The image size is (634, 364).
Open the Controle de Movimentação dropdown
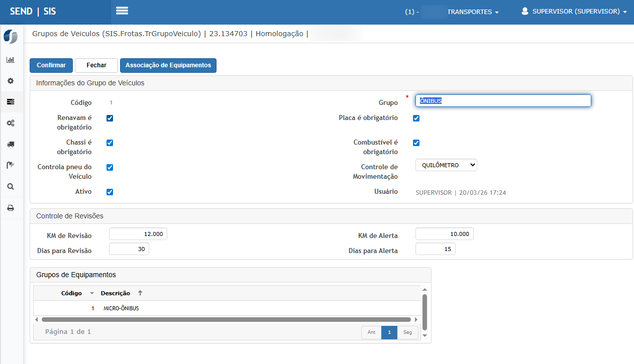[446, 165]
